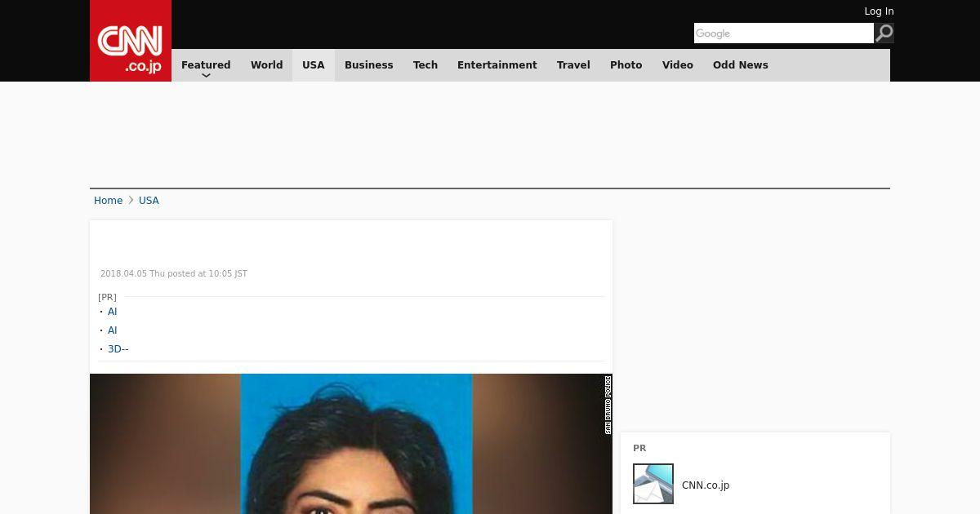Select the USA navigation tab
The image size is (980, 514).
coord(314,65)
